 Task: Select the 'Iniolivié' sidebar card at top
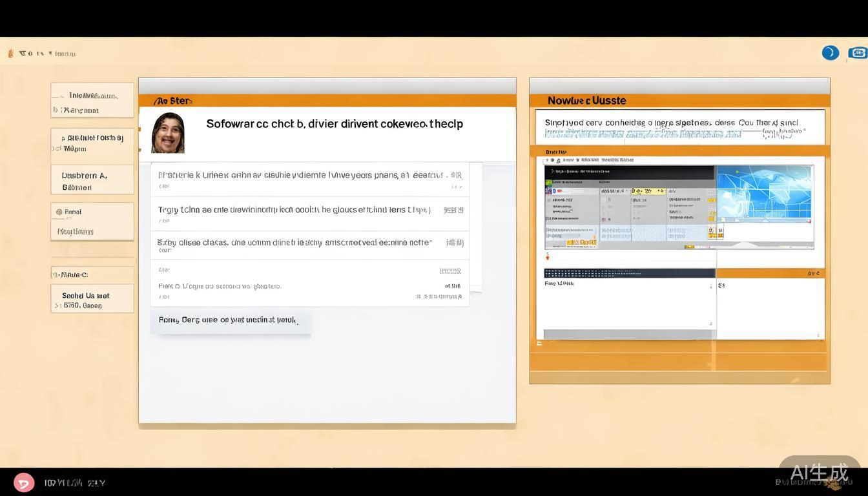click(x=92, y=100)
